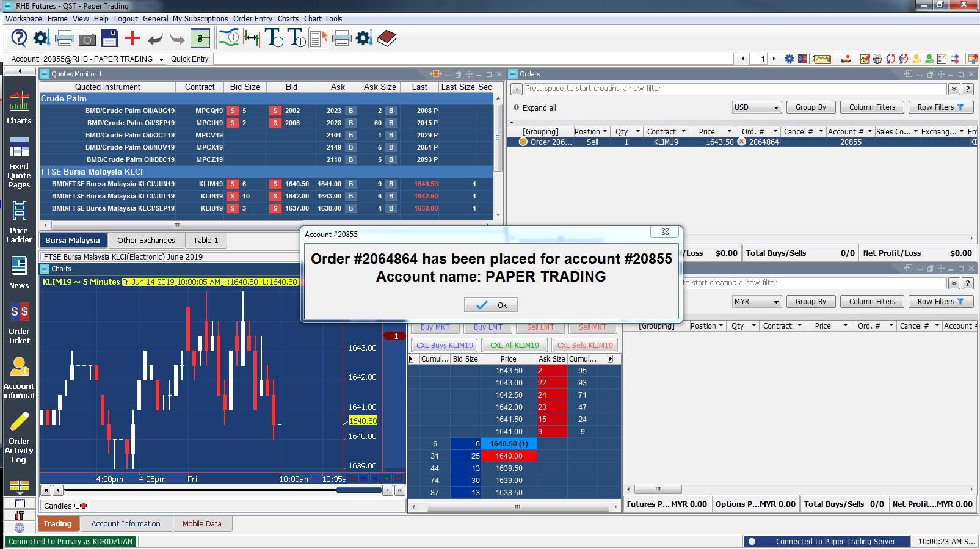
Task: Click the redo arrow toolbar icon
Action: click(177, 40)
